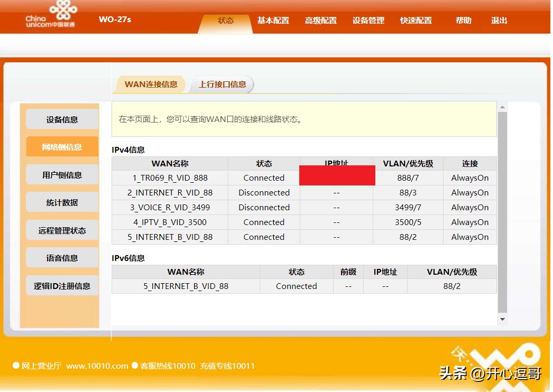Click 退出 to log out

click(x=497, y=20)
